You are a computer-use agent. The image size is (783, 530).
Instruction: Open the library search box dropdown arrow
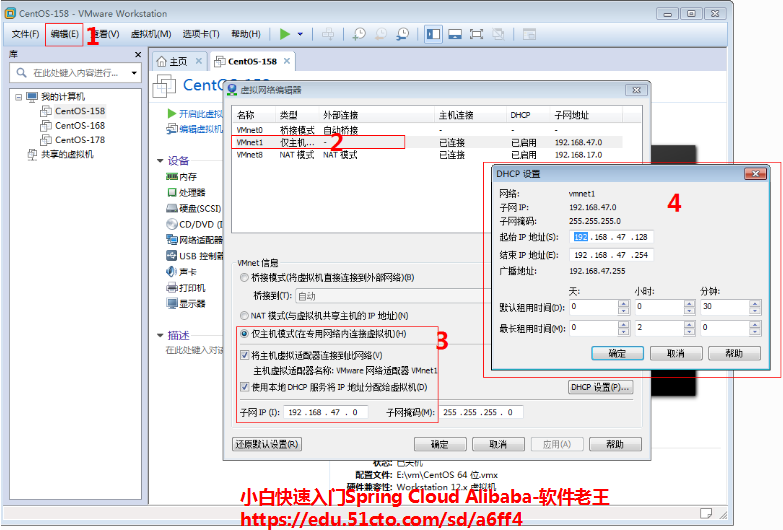(134, 73)
